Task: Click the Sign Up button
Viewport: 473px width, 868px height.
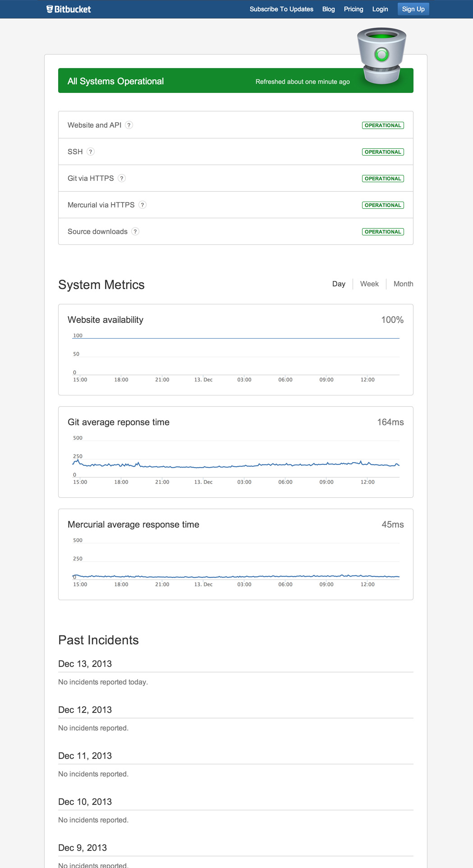Action: [413, 9]
